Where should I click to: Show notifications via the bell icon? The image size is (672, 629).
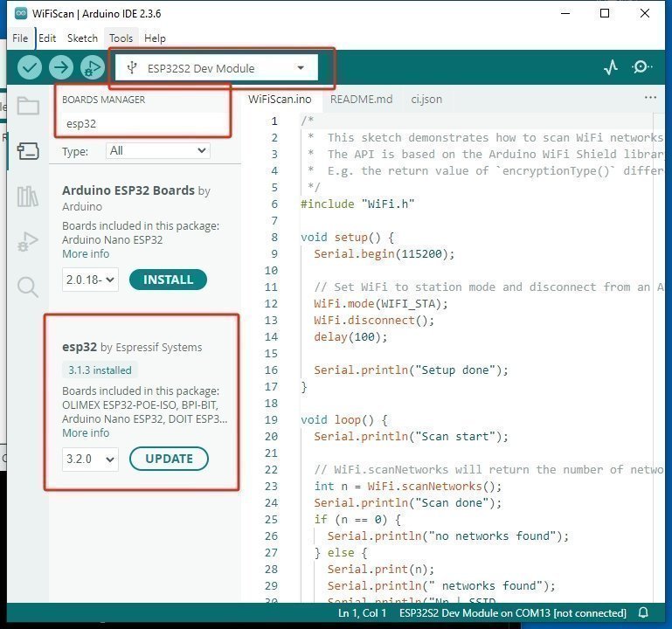tap(644, 613)
